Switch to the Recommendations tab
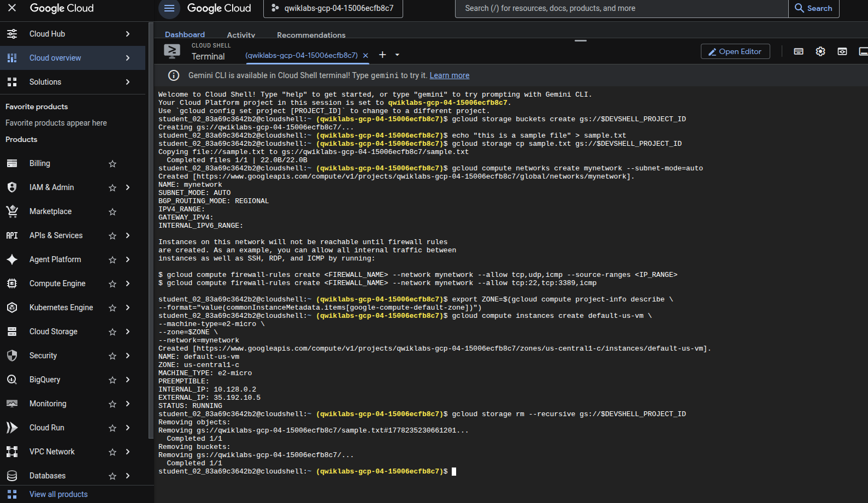Viewport: 868px width, 503px height. (311, 35)
